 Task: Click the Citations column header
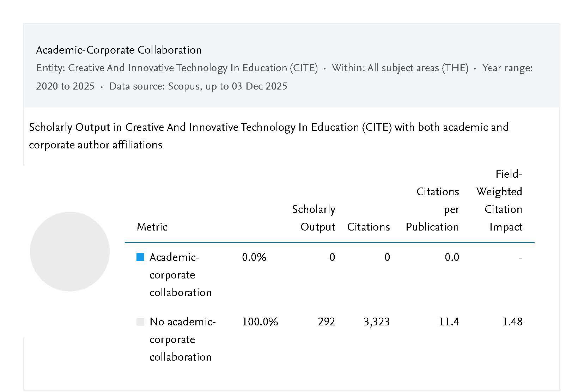(x=368, y=227)
